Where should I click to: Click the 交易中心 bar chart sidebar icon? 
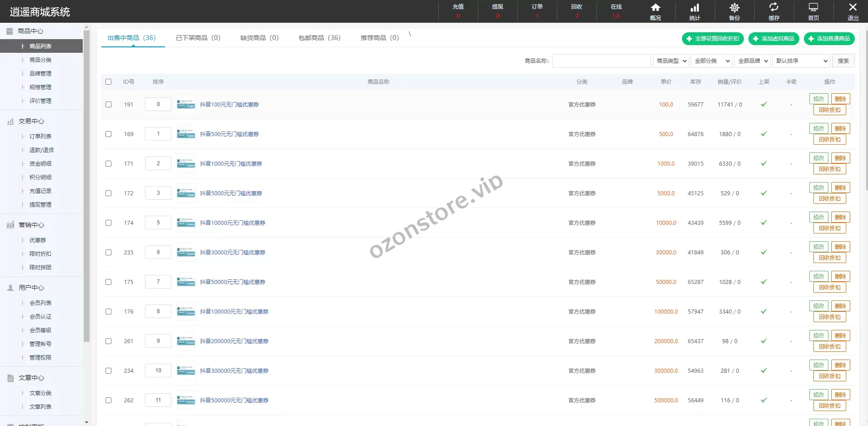(10, 122)
